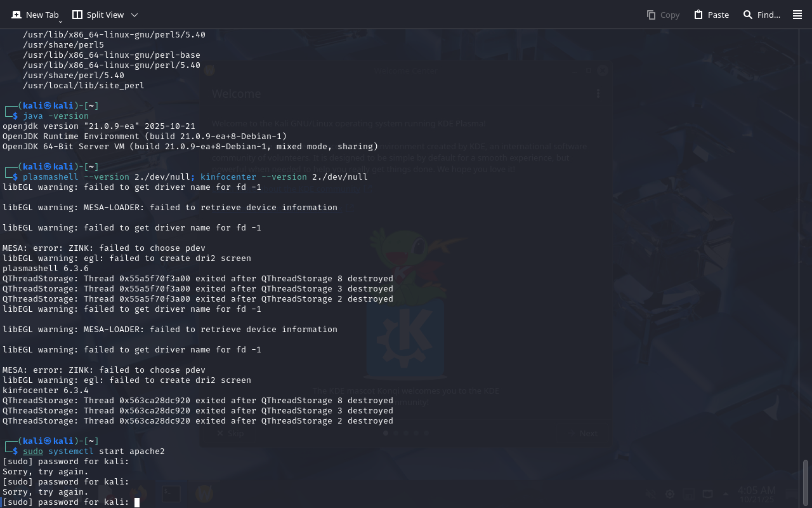
Task: Expand the Split View chevron
Action: (134, 15)
